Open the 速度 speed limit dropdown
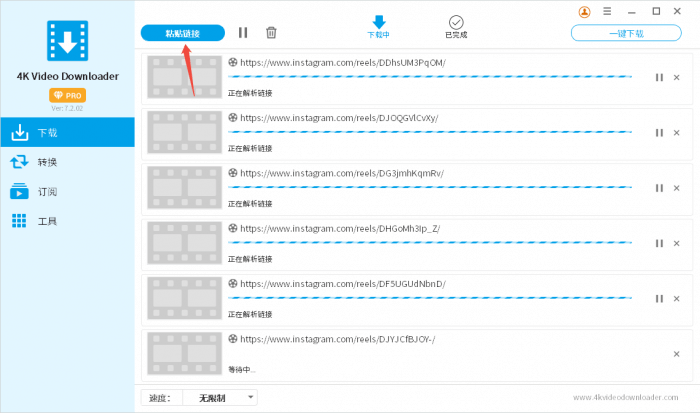The height and width of the screenshot is (413, 700). click(220, 397)
